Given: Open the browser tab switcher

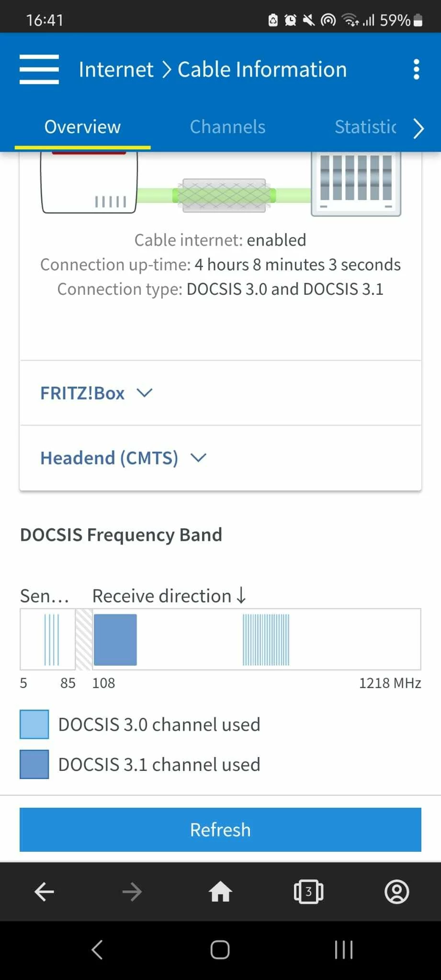Looking at the screenshot, I should pos(308,891).
